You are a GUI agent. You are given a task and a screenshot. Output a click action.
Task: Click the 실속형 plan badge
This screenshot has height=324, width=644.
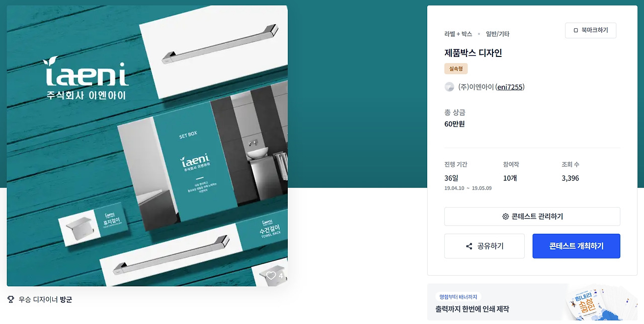click(x=456, y=69)
